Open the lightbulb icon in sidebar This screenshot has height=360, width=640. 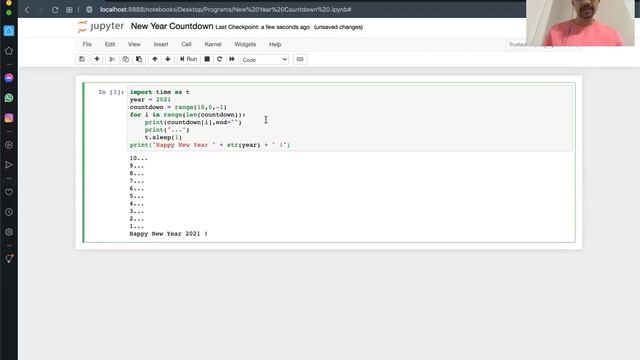(9, 259)
